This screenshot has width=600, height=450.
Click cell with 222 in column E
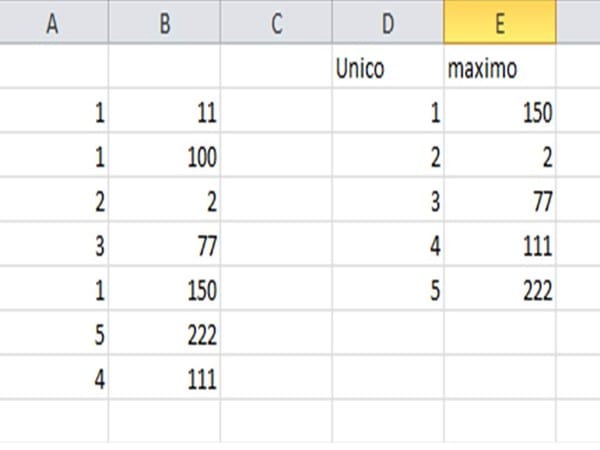[x=500, y=289]
